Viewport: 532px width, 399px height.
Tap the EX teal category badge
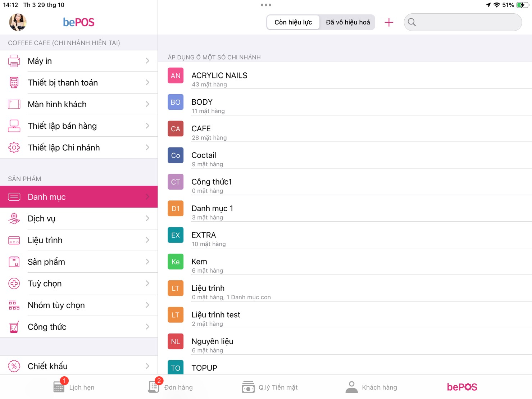coord(176,235)
